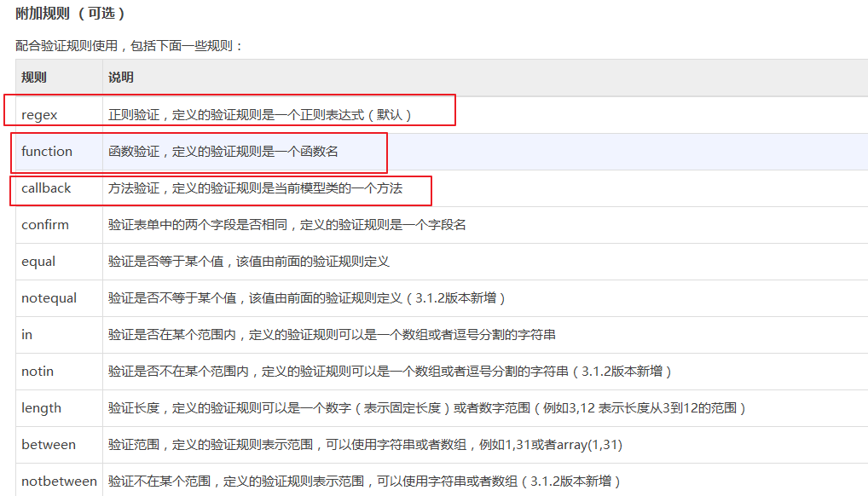Click the between rule name cell
Image resolution: width=868 pixels, height=496 pixels.
(49, 445)
